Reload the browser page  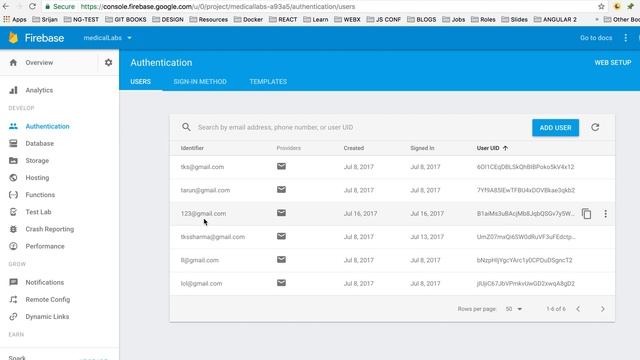coord(32,7)
